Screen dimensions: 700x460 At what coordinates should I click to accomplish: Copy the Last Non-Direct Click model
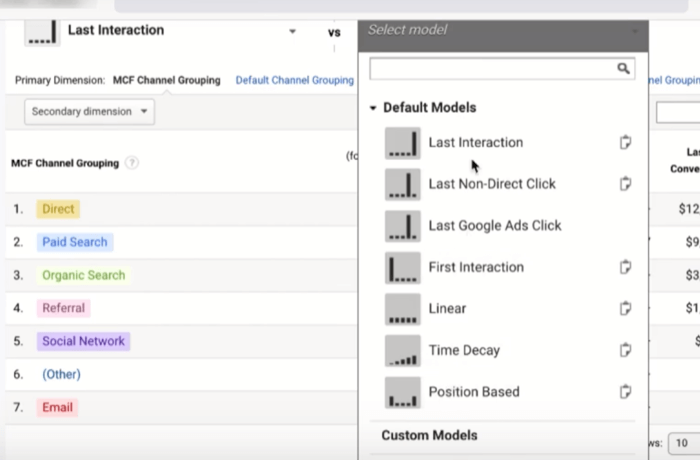(x=625, y=184)
